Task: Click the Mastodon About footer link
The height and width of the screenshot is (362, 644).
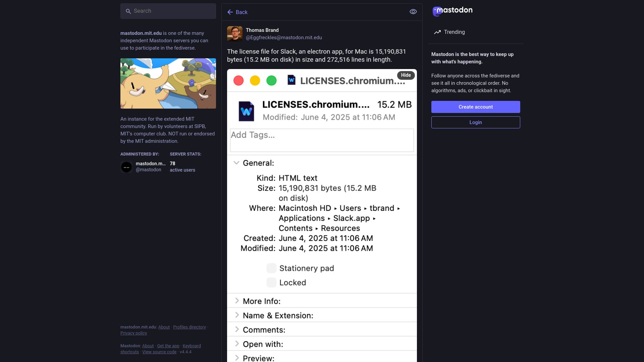Action: coord(148,346)
